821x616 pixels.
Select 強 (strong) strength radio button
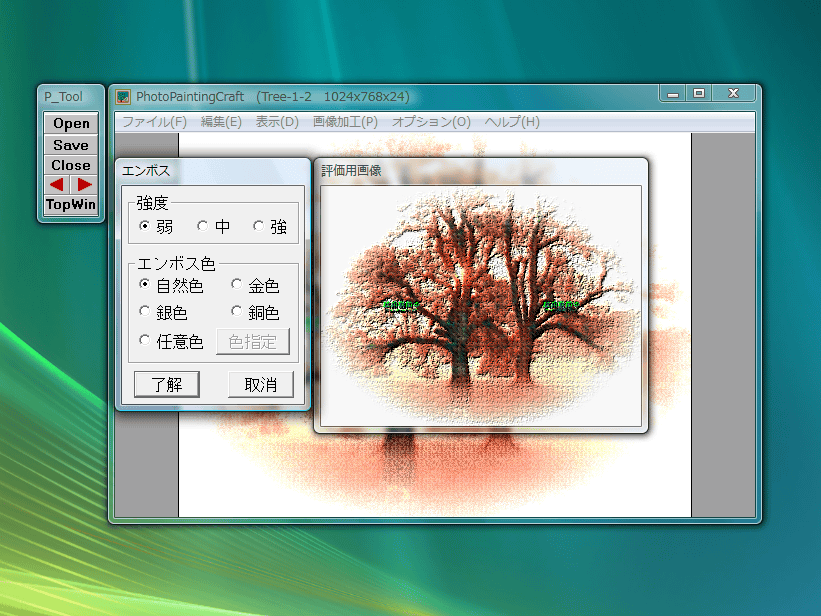click(x=258, y=226)
